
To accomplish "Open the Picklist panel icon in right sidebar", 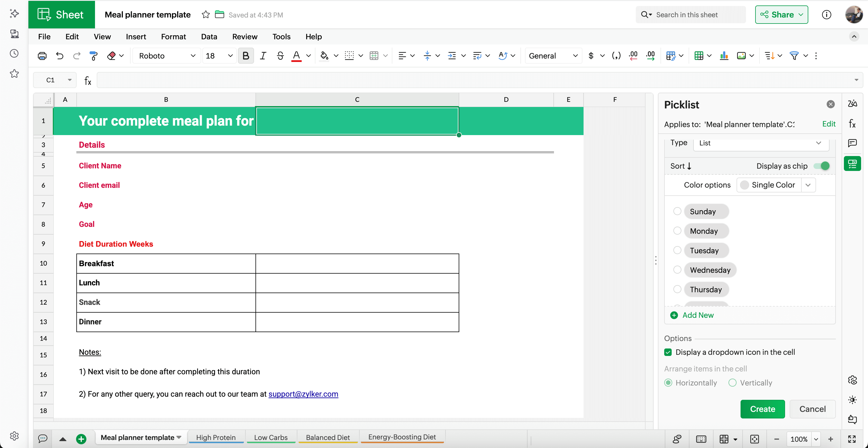I will (x=852, y=164).
